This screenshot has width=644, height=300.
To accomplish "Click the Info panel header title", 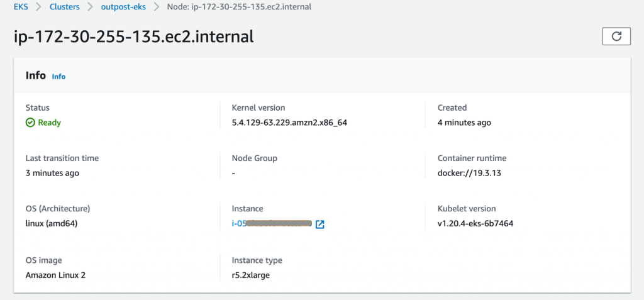I will point(35,75).
